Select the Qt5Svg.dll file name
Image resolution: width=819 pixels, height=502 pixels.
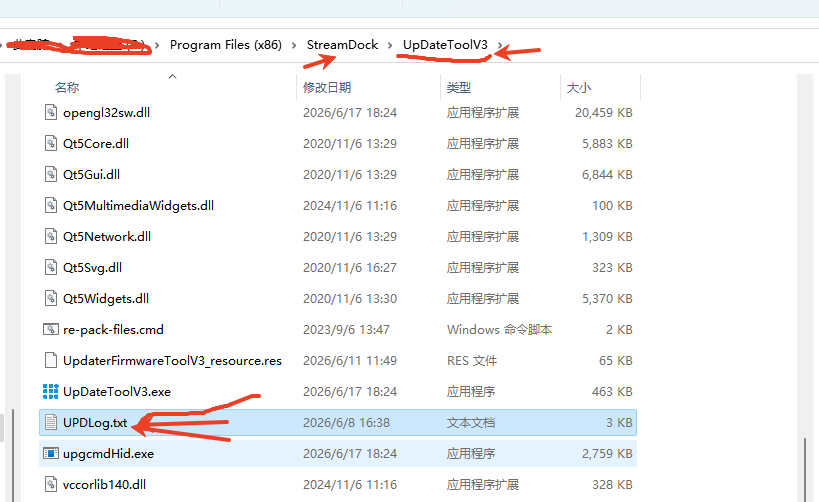(x=92, y=267)
